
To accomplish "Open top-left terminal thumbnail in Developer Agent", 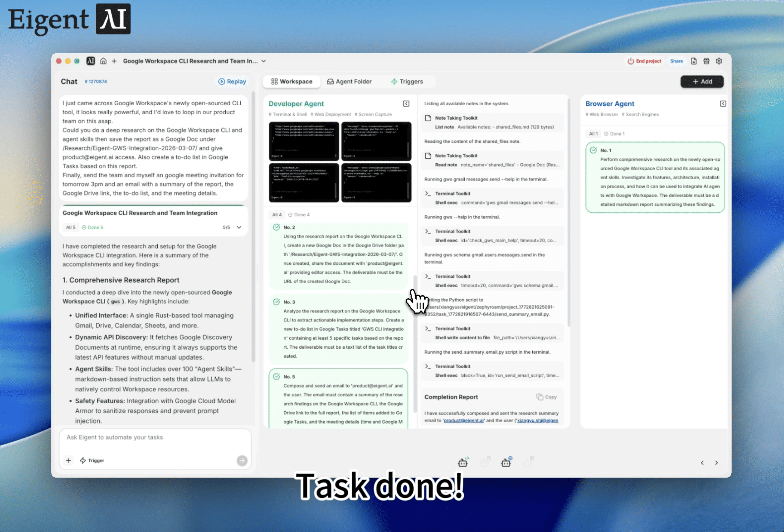I will [304, 141].
